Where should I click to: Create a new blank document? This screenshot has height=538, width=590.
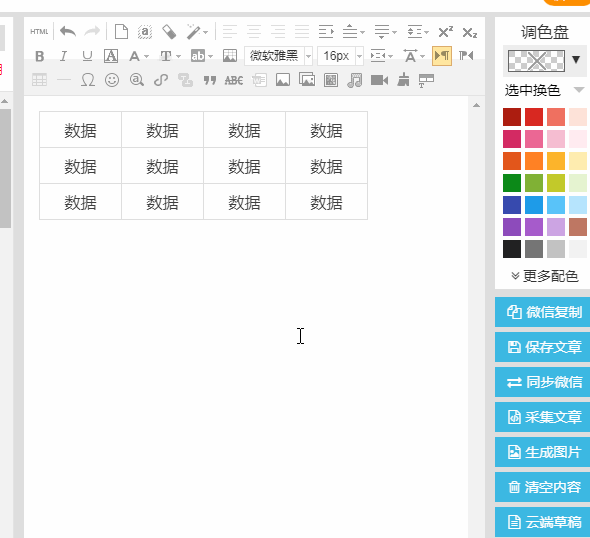coord(121,32)
